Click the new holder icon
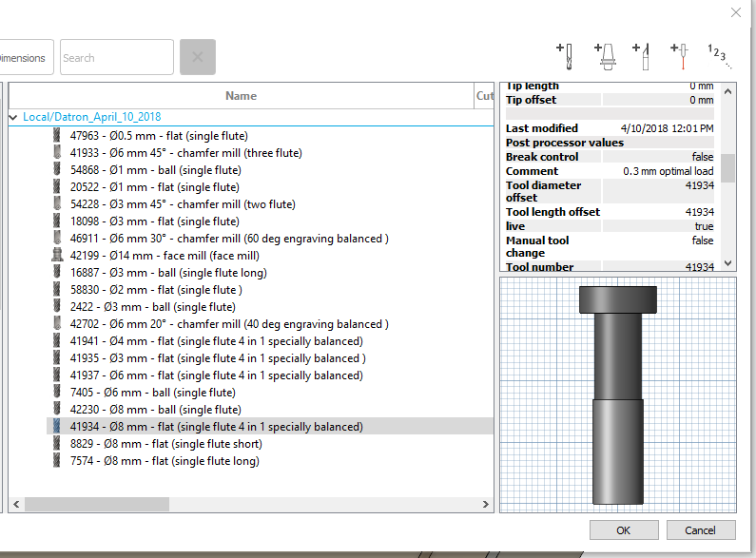 (x=605, y=56)
